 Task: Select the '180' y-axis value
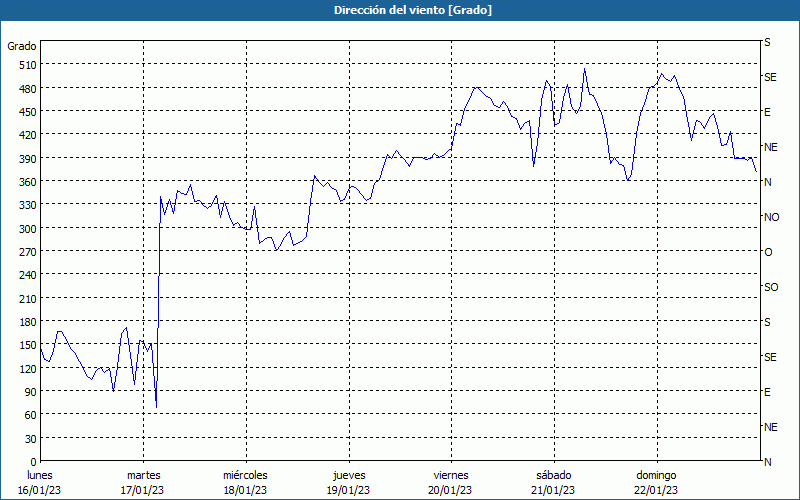(x=28, y=322)
